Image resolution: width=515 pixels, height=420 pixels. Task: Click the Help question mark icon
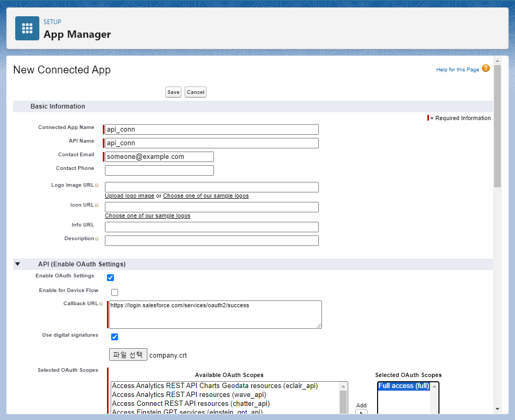tap(486, 68)
